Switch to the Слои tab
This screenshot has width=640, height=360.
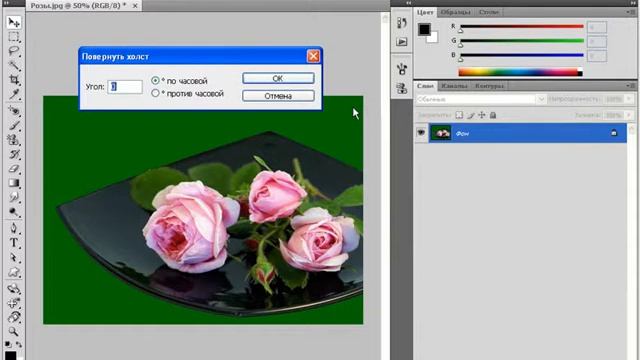pos(425,86)
